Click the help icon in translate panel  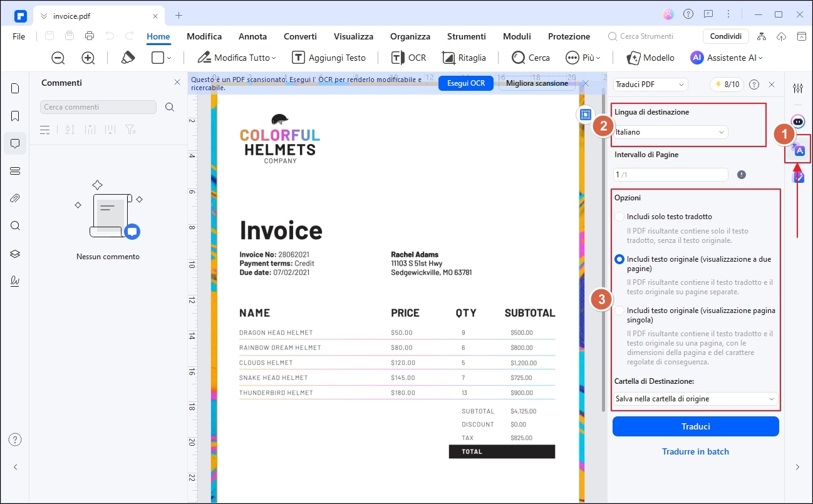(754, 85)
